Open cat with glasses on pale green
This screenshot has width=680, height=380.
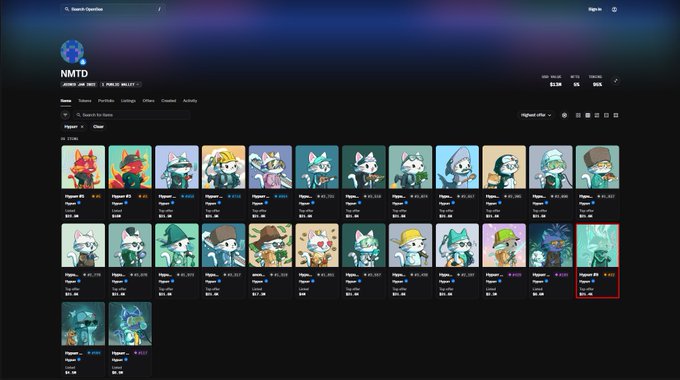click(83, 246)
